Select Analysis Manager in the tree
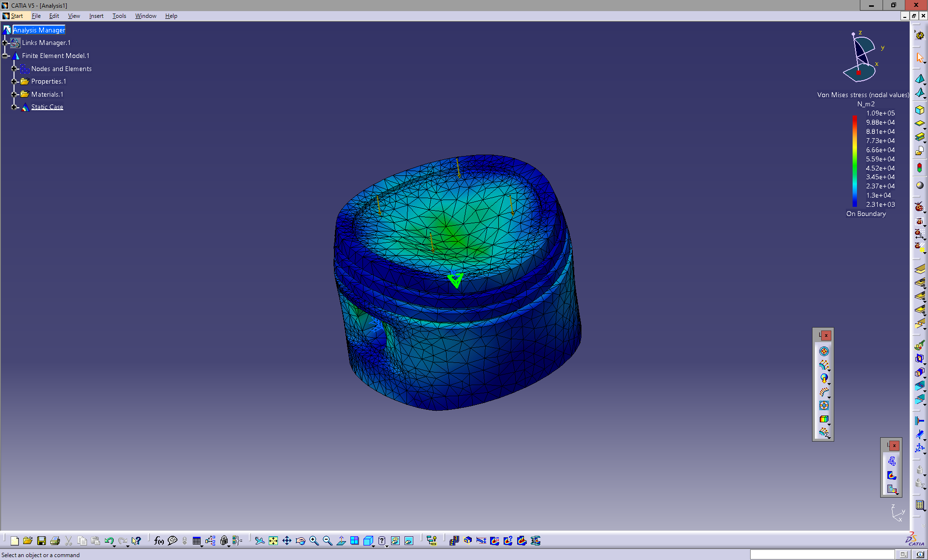Viewport: 928px width, 560px height. coord(39,30)
